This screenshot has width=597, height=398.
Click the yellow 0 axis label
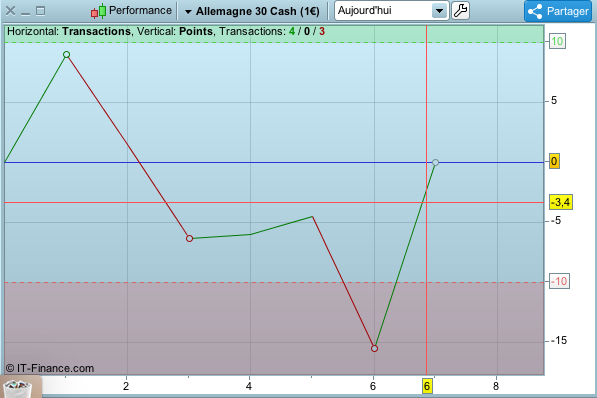point(554,161)
